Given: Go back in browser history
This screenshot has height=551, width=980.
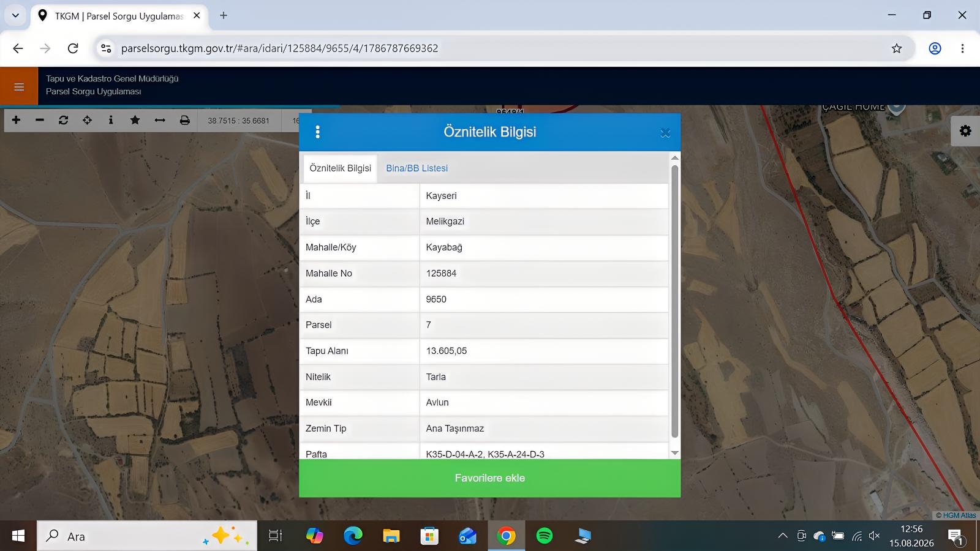Looking at the screenshot, I should coord(18,48).
